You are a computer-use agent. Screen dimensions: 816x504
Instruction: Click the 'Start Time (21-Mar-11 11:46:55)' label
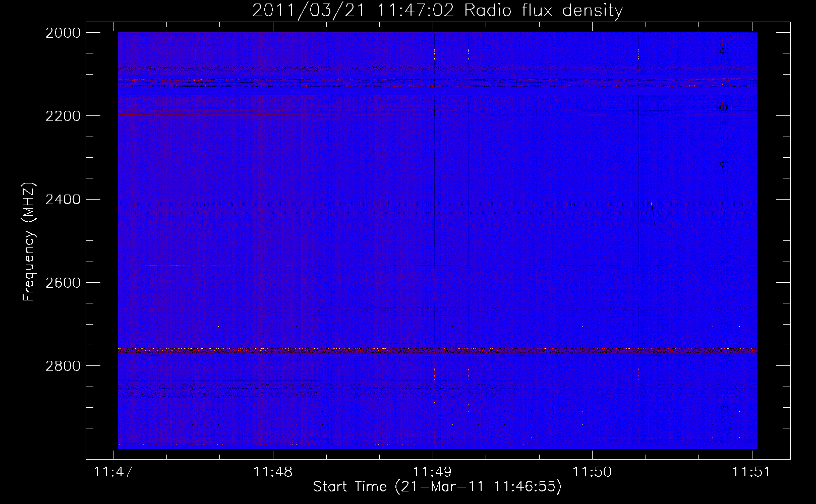pos(437,487)
